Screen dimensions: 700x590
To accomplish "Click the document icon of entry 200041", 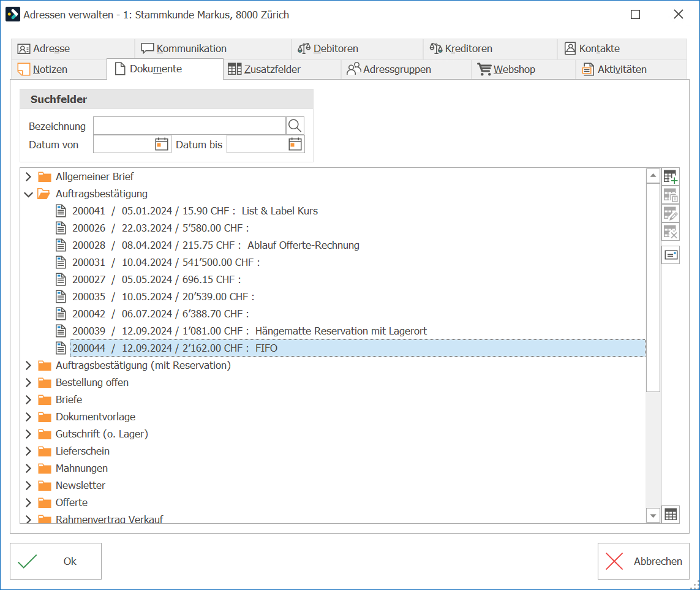I will [61, 211].
